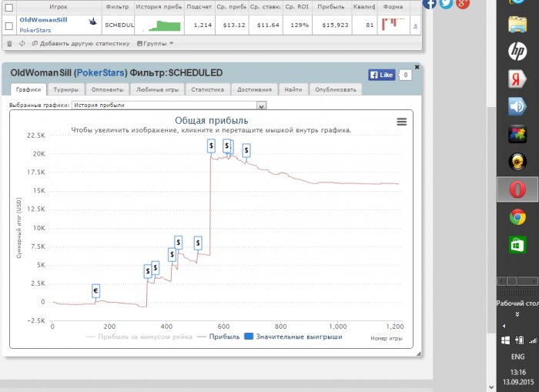Expand the Группы dropdown
The width and height of the screenshot is (539, 392).
[155, 44]
